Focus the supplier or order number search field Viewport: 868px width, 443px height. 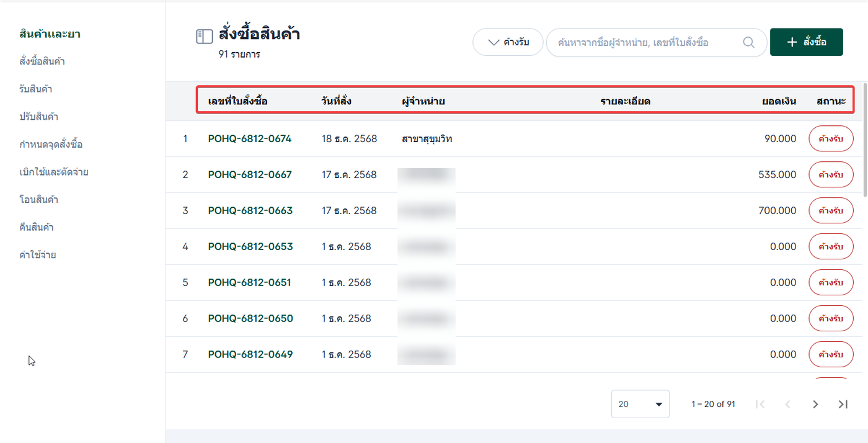pos(657,43)
